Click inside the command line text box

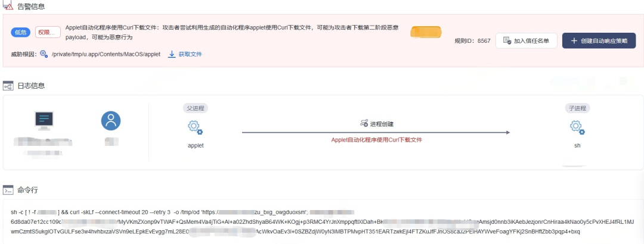point(323,222)
